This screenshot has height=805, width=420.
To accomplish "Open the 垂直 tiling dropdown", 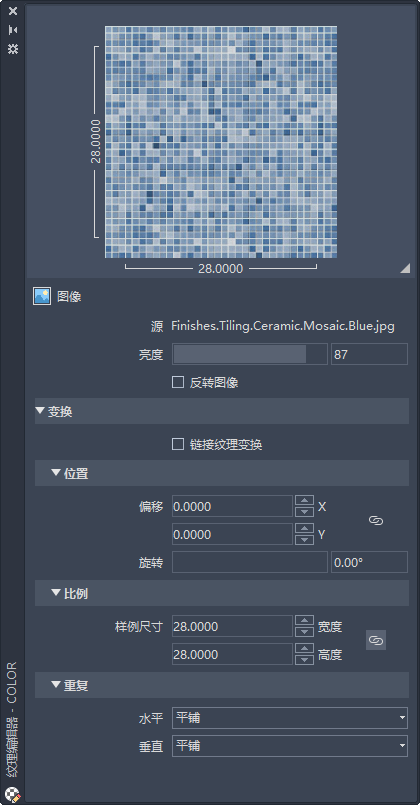I will tap(290, 745).
